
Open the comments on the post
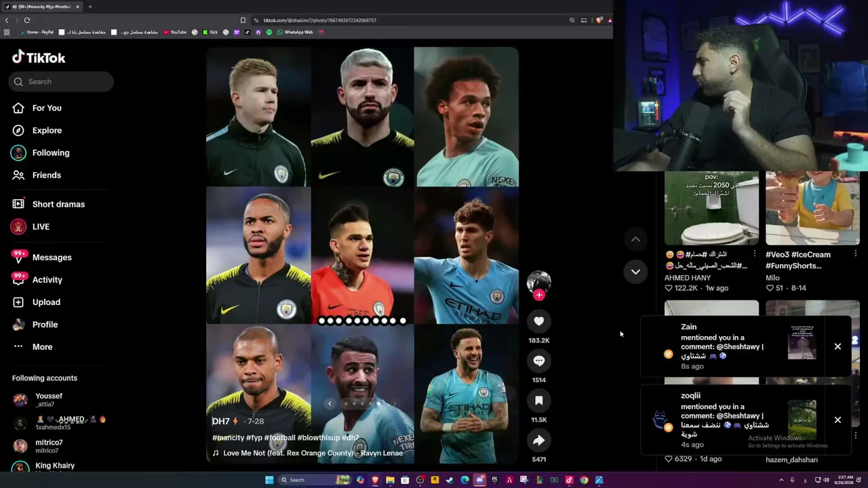click(539, 361)
